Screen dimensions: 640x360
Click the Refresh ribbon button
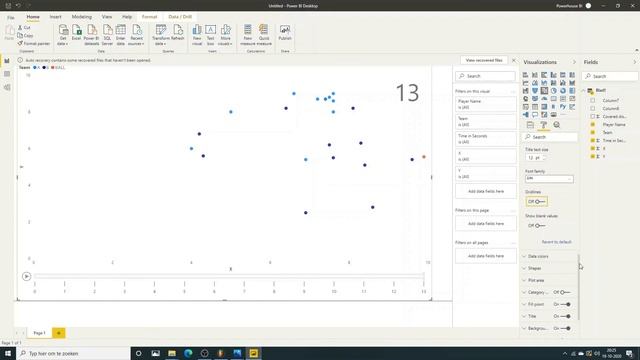178,33
